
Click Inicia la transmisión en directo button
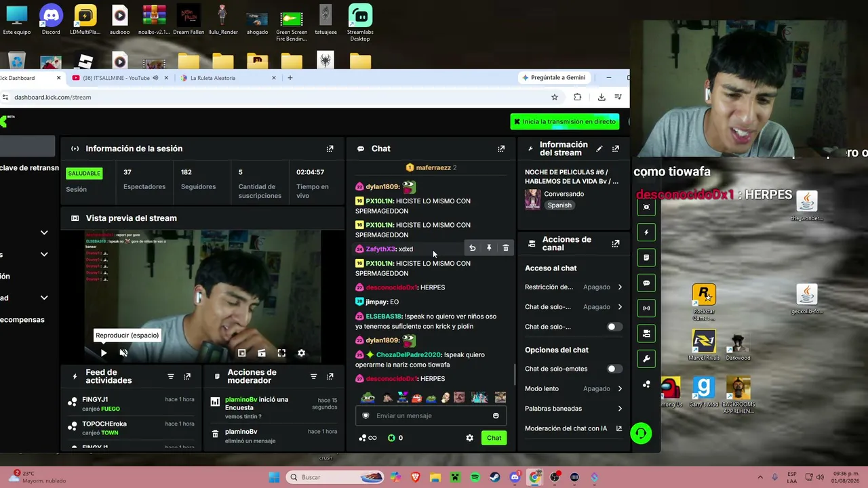tap(565, 121)
